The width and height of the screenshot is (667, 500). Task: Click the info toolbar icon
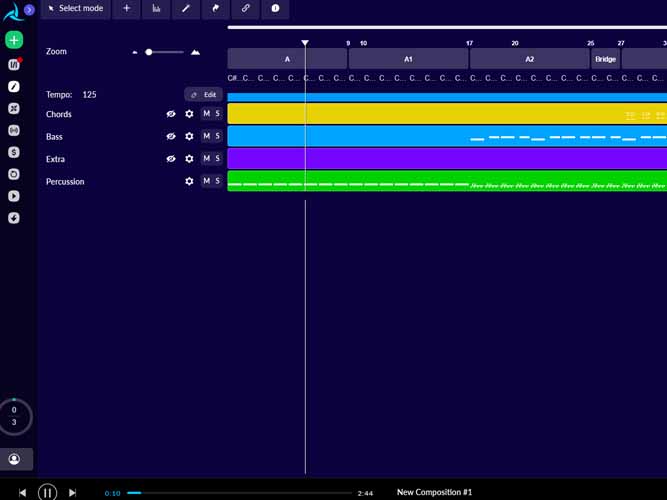coord(275,9)
